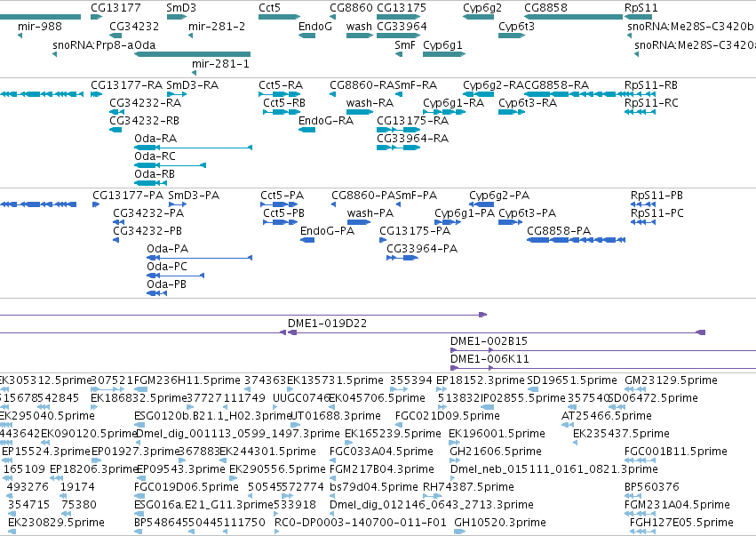The image size is (756, 536).
Task: Click the mir-988 gene label
Action: [40, 27]
